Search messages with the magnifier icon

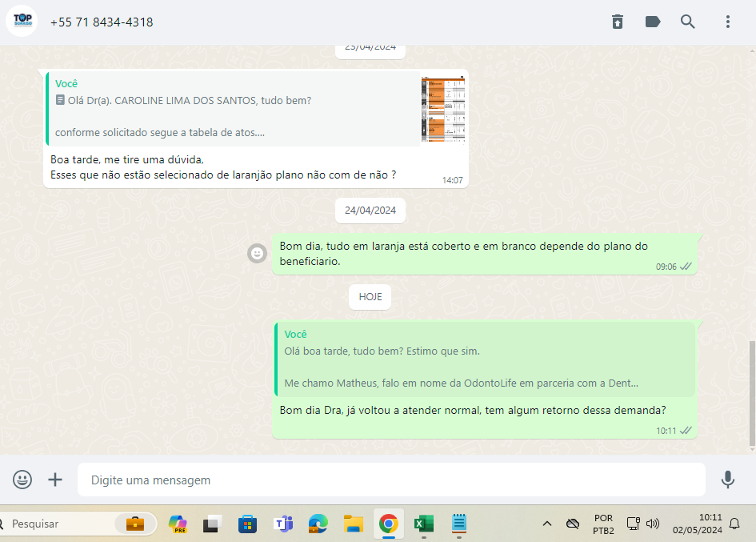pyautogui.click(x=687, y=22)
